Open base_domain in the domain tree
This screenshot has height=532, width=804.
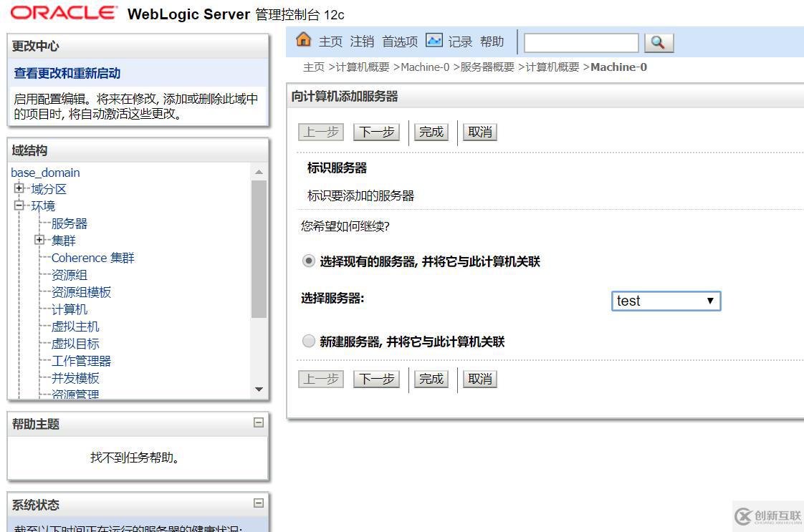coord(46,173)
